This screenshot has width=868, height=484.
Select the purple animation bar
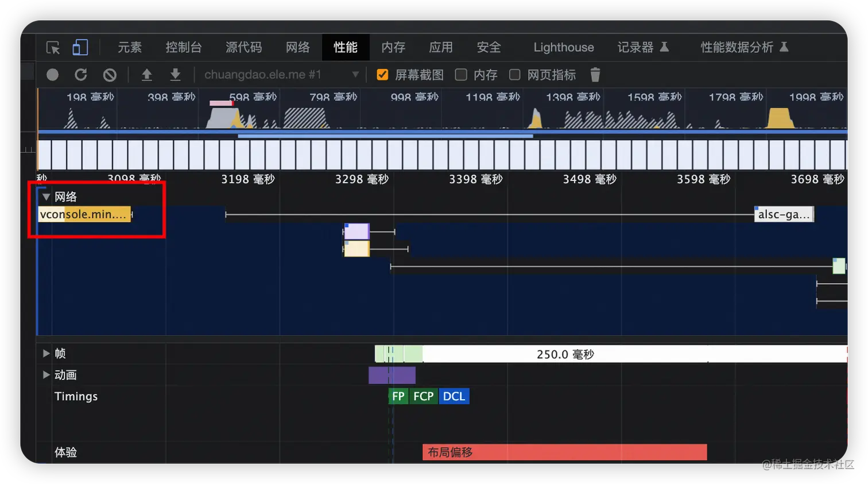[392, 375]
